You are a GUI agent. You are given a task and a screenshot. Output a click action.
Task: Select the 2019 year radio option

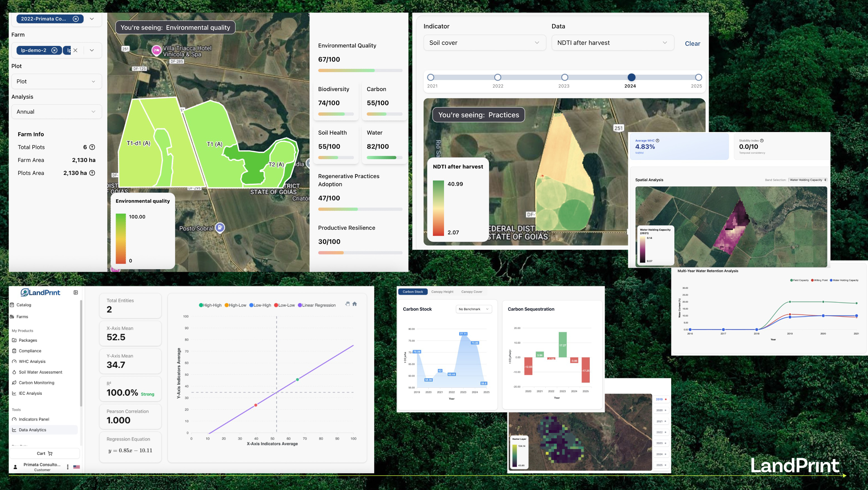661,399
